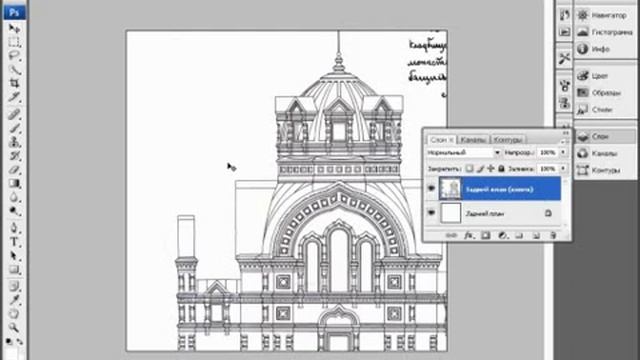Delete layer with trash icon

coord(553,236)
